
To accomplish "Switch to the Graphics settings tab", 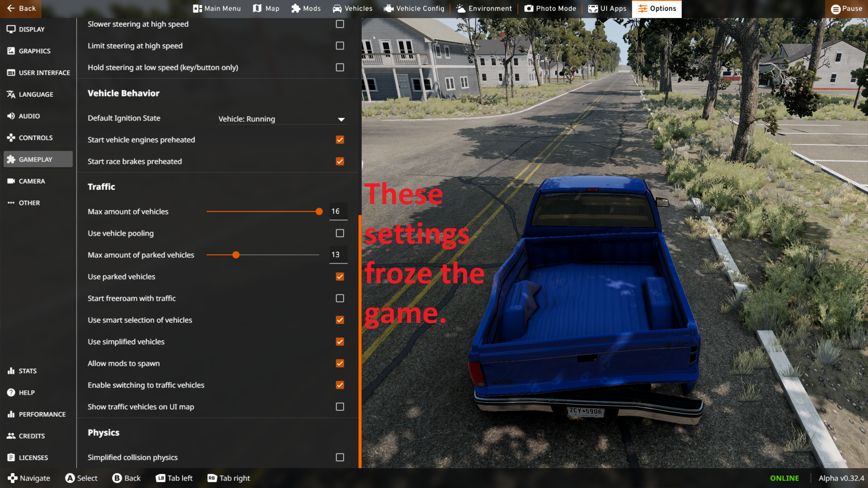I will (x=34, y=51).
